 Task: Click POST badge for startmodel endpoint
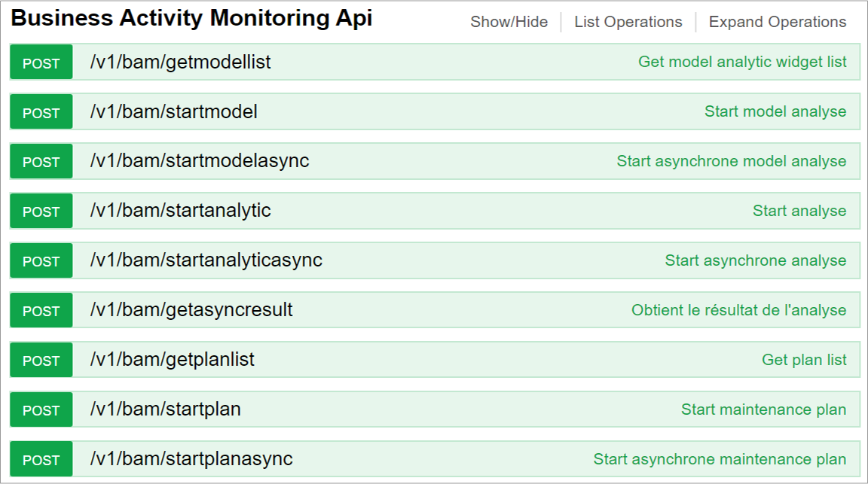tap(41, 113)
